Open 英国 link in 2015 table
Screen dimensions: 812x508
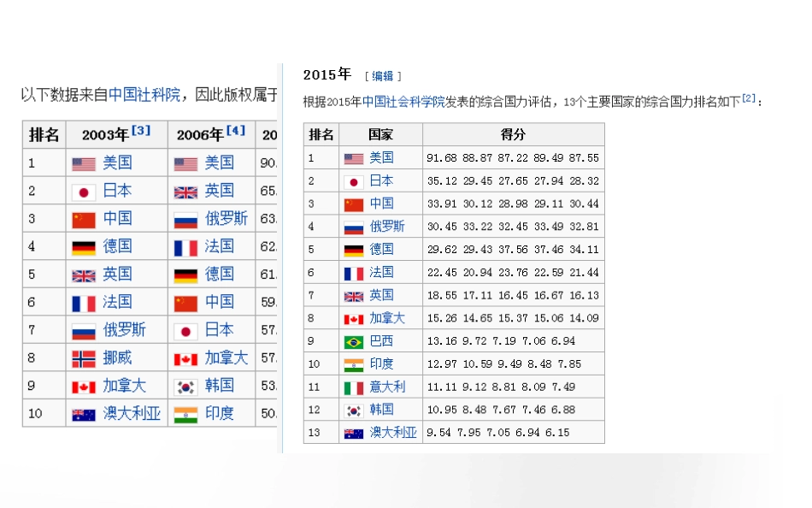[382, 295]
